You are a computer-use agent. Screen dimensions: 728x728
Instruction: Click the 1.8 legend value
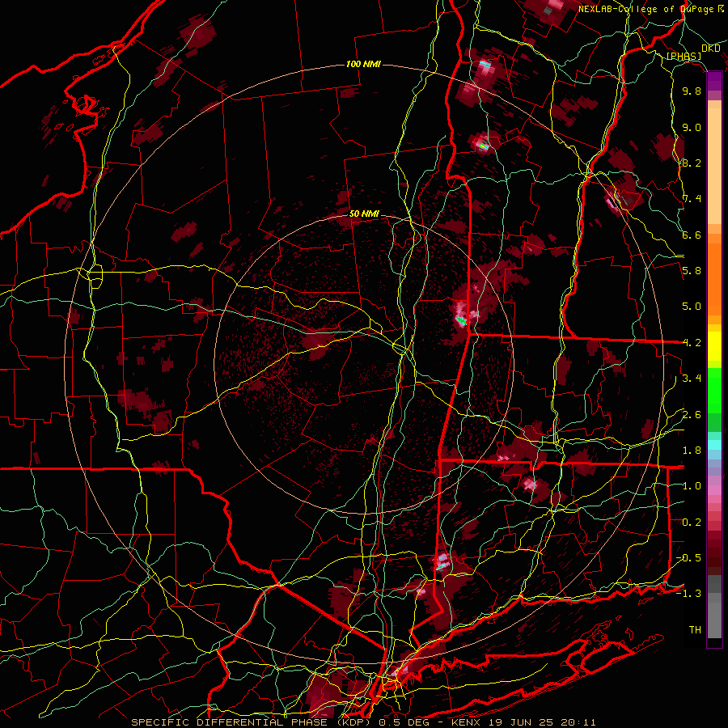tap(692, 451)
